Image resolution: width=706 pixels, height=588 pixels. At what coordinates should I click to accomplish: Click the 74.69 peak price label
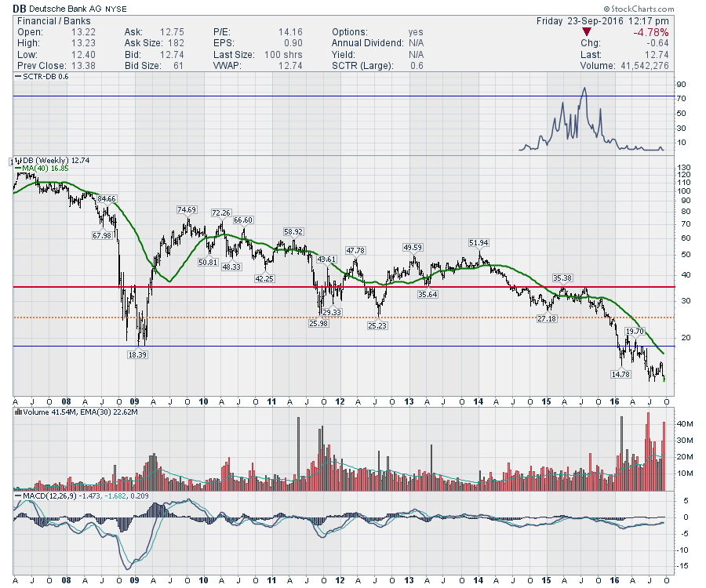pos(187,209)
